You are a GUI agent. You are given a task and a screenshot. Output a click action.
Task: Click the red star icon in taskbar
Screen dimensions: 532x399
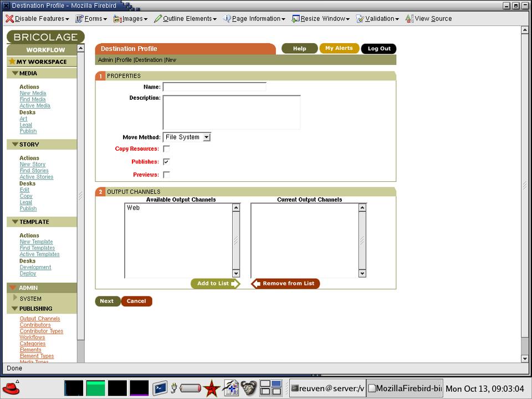point(211,388)
